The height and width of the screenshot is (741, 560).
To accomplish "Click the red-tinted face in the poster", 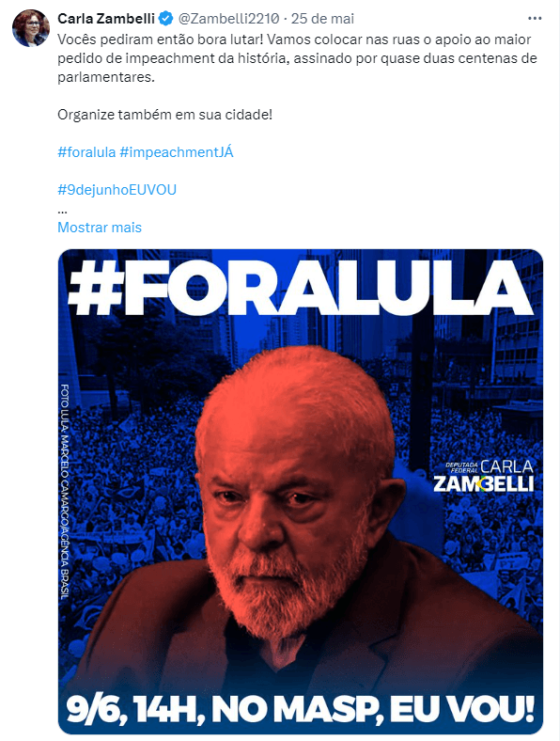I will tap(295, 492).
